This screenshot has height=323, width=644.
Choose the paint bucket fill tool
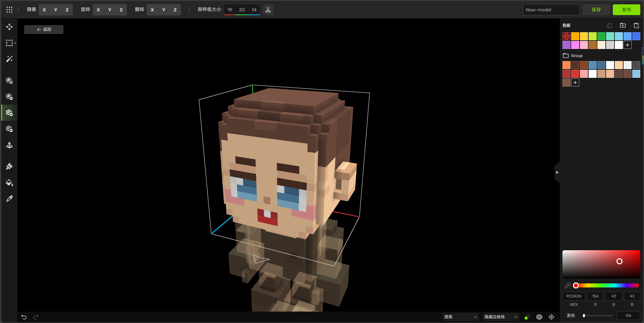click(x=9, y=183)
